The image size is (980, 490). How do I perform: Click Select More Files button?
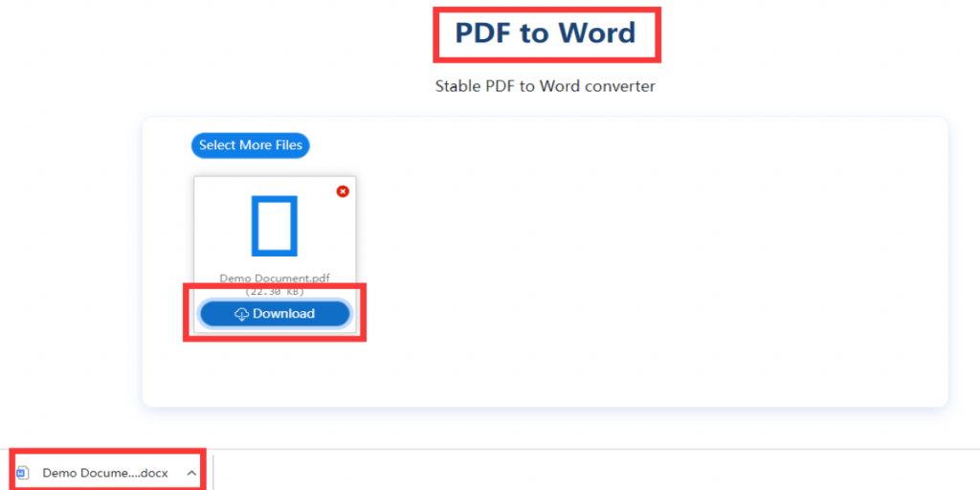tap(250, 145)
